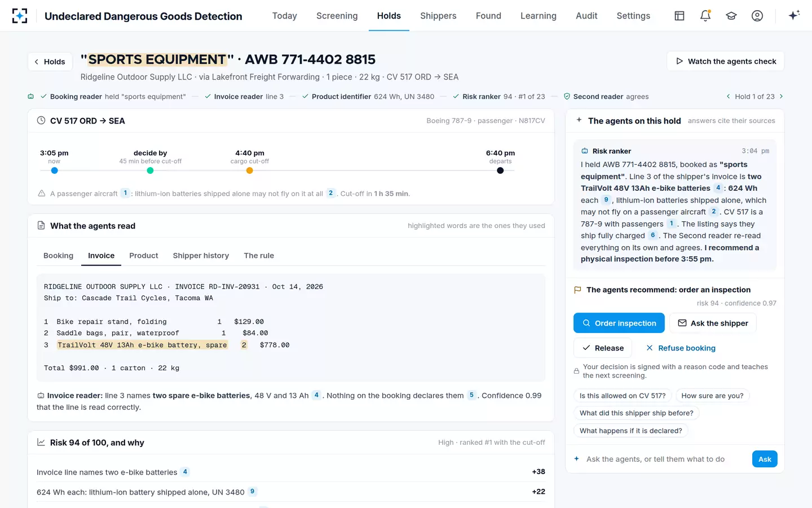Select The rule sub-tab

click(259, 256)
